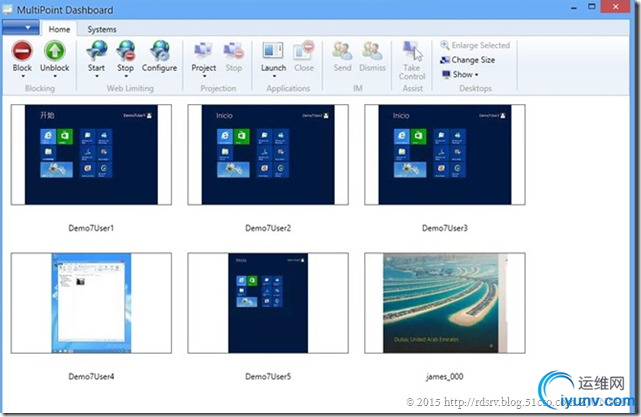641x417 pixels.
Task: Switch to the Home tab
Action: 59,29
